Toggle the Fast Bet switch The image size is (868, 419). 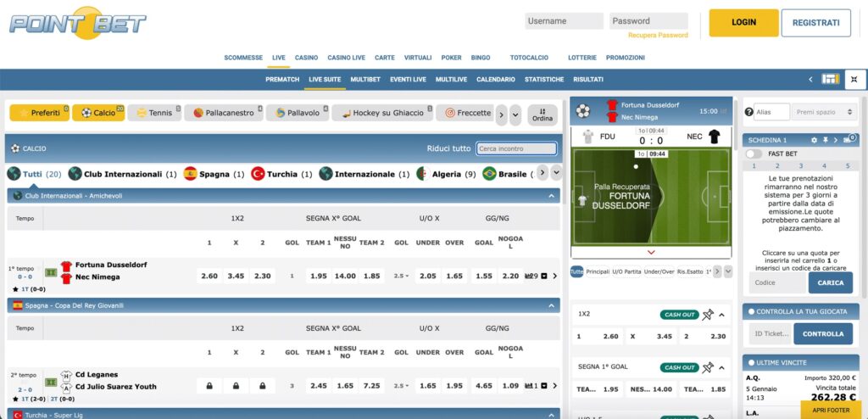tap(754, 154)
